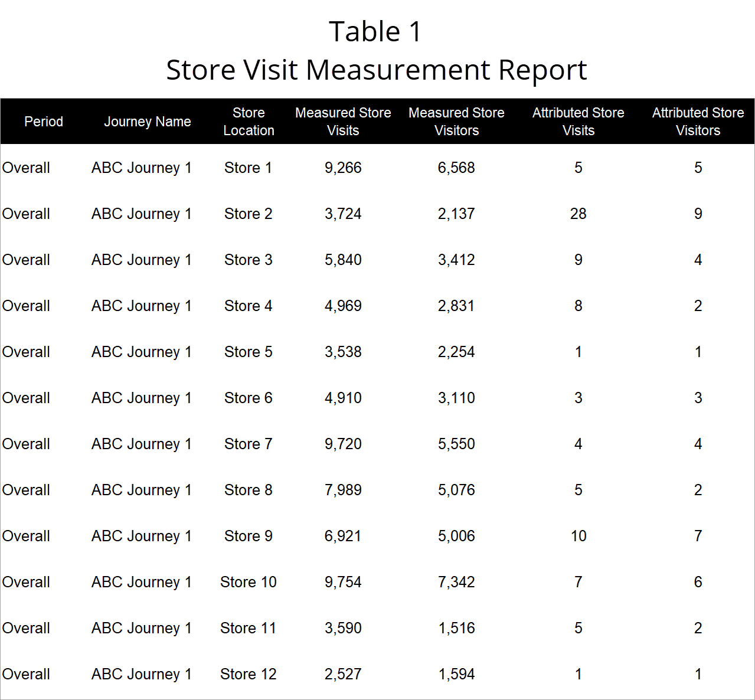Click the Journey Name column header

tap(148, 122)
